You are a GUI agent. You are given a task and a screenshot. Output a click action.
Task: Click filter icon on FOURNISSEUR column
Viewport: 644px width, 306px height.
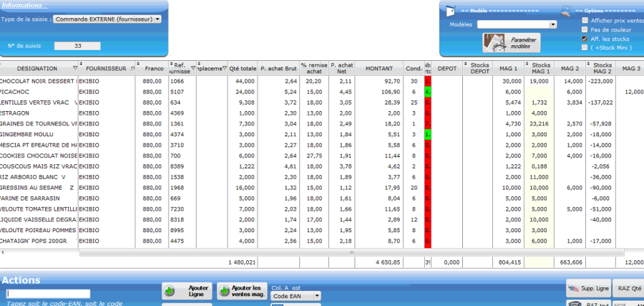coord(132,68)
